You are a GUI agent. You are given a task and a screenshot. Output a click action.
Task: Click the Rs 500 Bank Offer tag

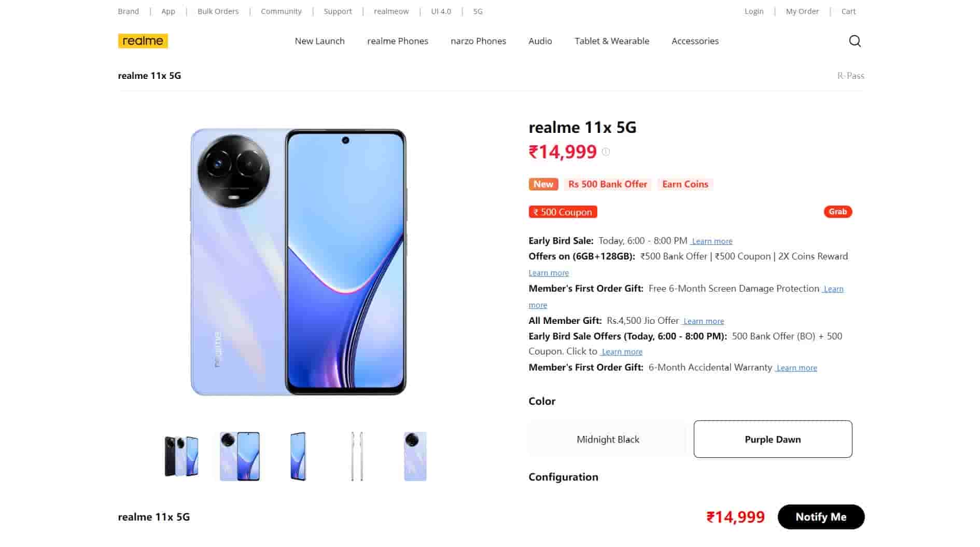[x=608, y=184]
